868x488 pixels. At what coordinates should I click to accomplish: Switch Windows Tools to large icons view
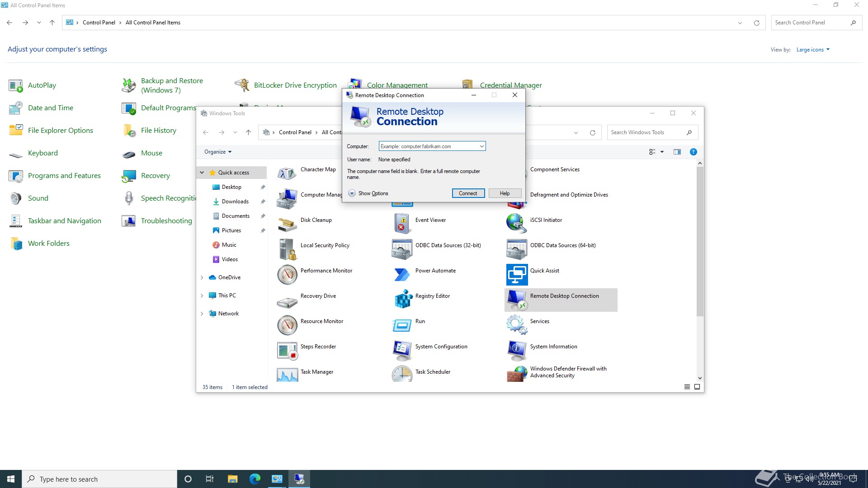[697, 387]
